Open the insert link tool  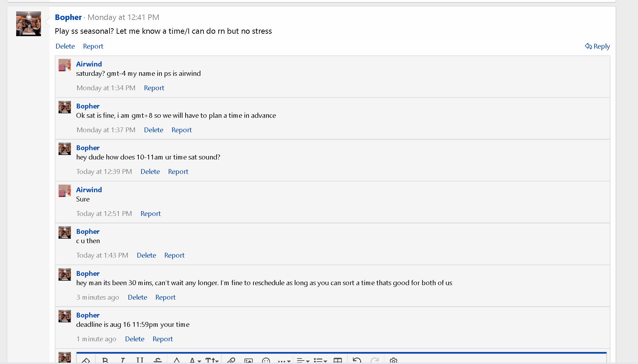click(x=231, y=361)
